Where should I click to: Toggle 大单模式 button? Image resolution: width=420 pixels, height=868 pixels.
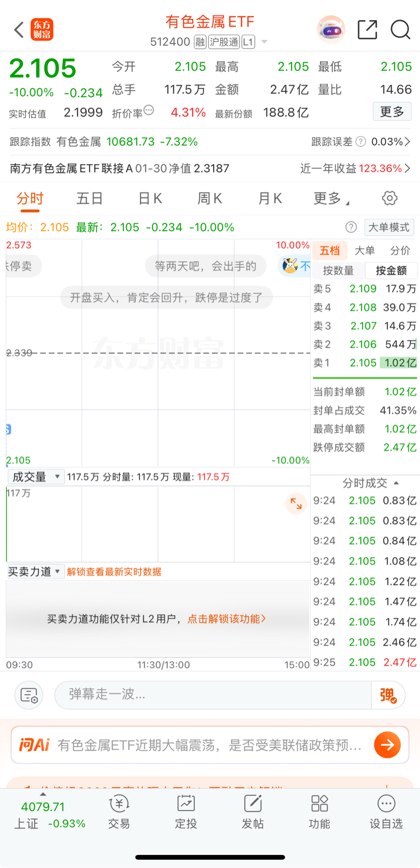[x=389, y=227]
